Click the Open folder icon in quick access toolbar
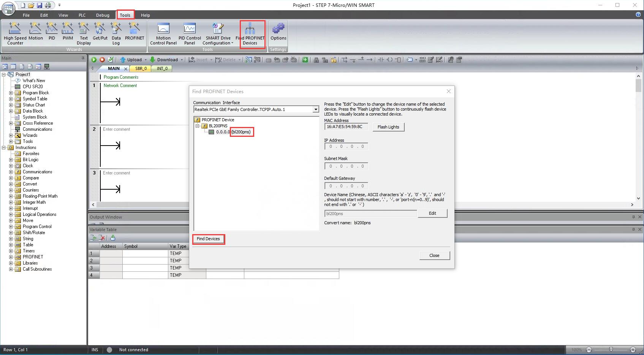644x355 pixels. coord(31,5)
